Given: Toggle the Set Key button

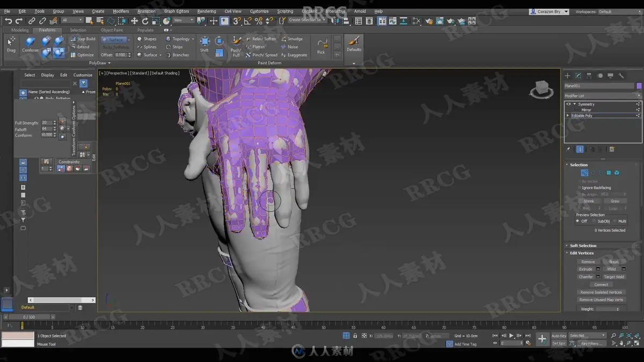Looking at the screenshot, I should [x=559, y=343].
